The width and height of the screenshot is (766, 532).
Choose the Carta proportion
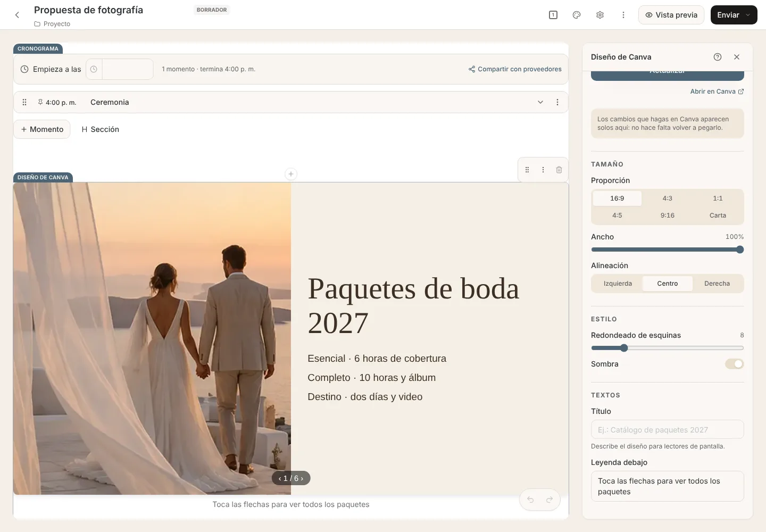(718, 215)
